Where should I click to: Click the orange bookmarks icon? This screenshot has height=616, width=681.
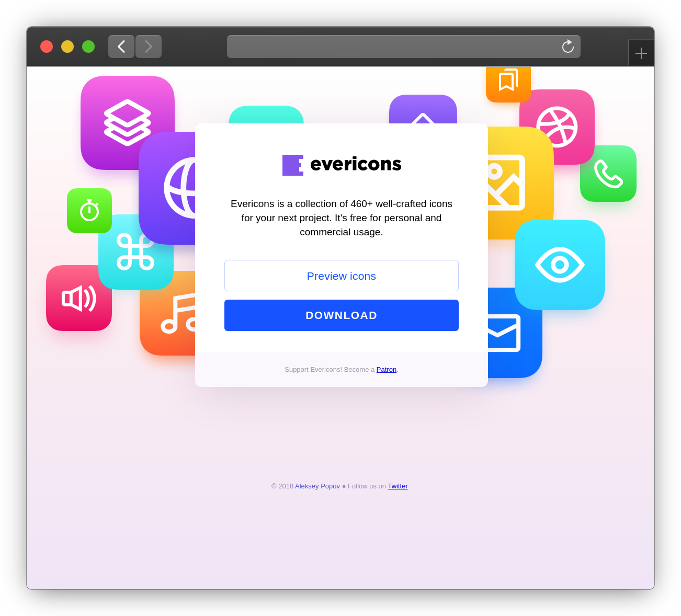click(x=508, y=84)
